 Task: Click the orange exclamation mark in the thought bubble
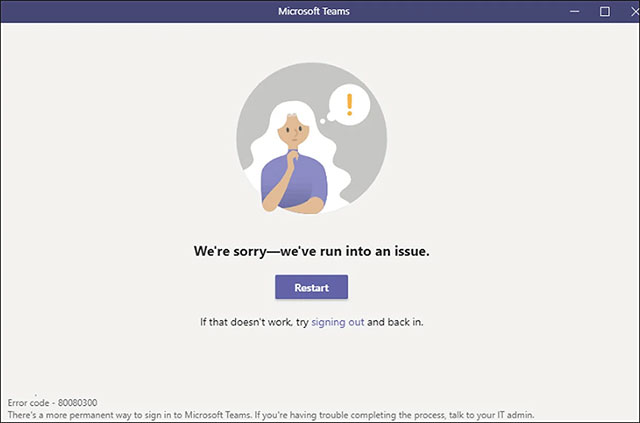[x=349, y=105]
